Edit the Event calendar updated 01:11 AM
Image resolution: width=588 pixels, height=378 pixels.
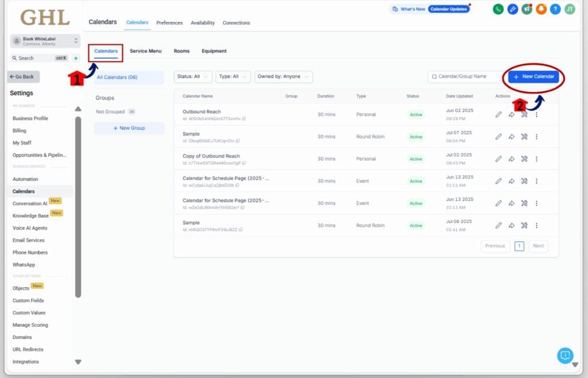point(498,181)
